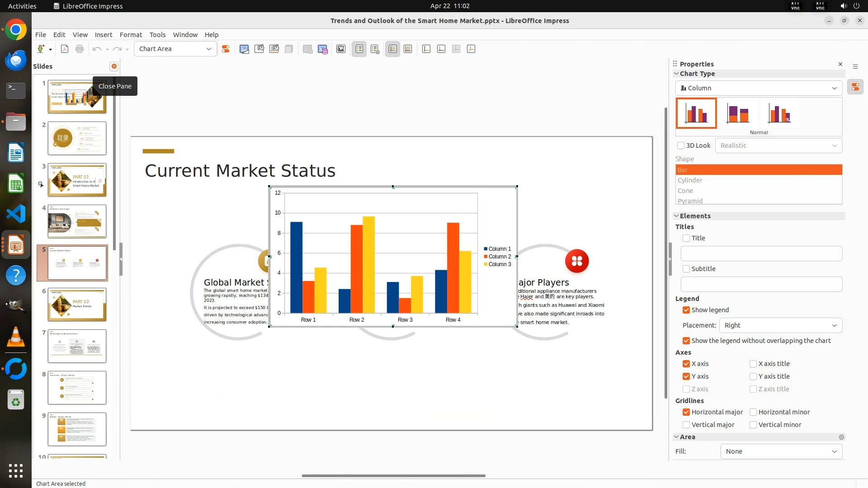The width and height of the screenshot is (868, 488).
Task: Select Cylinder in the Shape list
Action: (690, 180)
